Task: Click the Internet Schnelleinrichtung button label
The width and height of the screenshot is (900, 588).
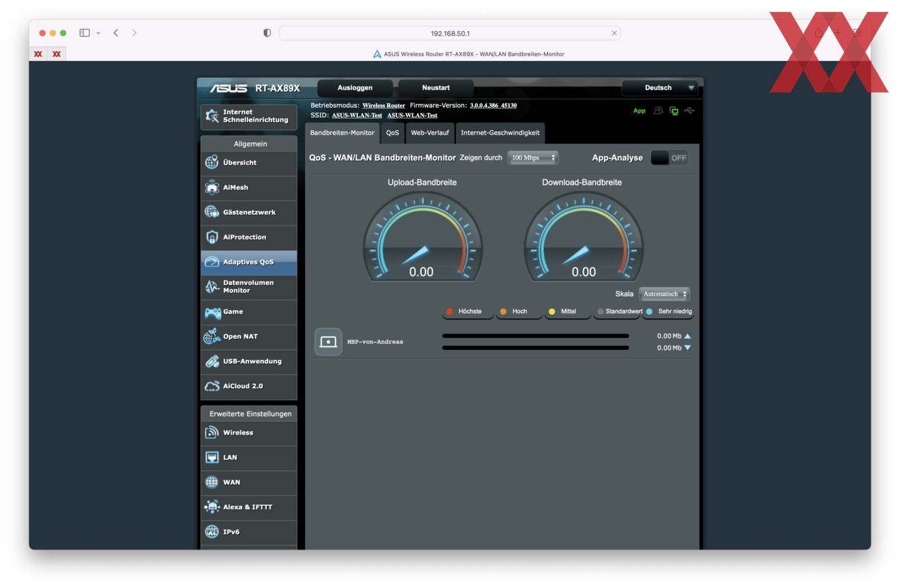Action: [255, 116]
